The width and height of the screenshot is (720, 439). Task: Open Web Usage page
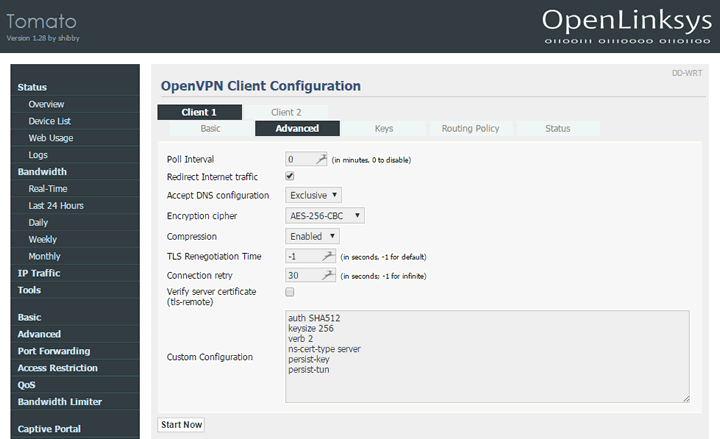[x=51, y=138]
